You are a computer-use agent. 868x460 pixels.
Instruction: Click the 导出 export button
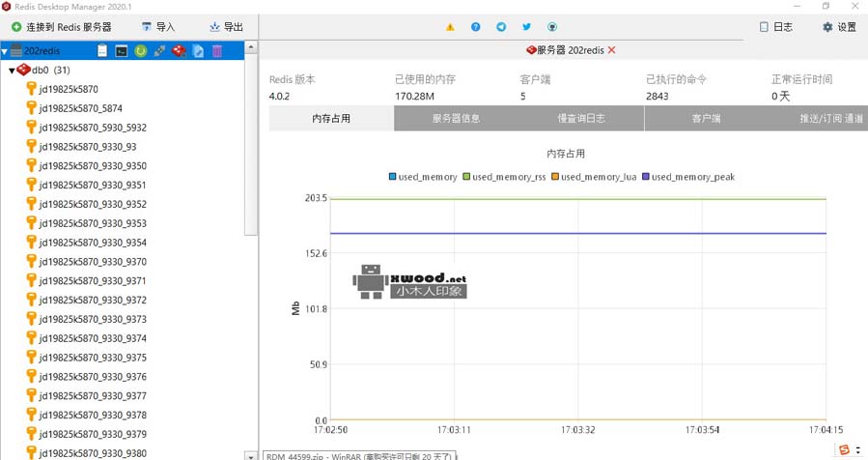[226, 27]
